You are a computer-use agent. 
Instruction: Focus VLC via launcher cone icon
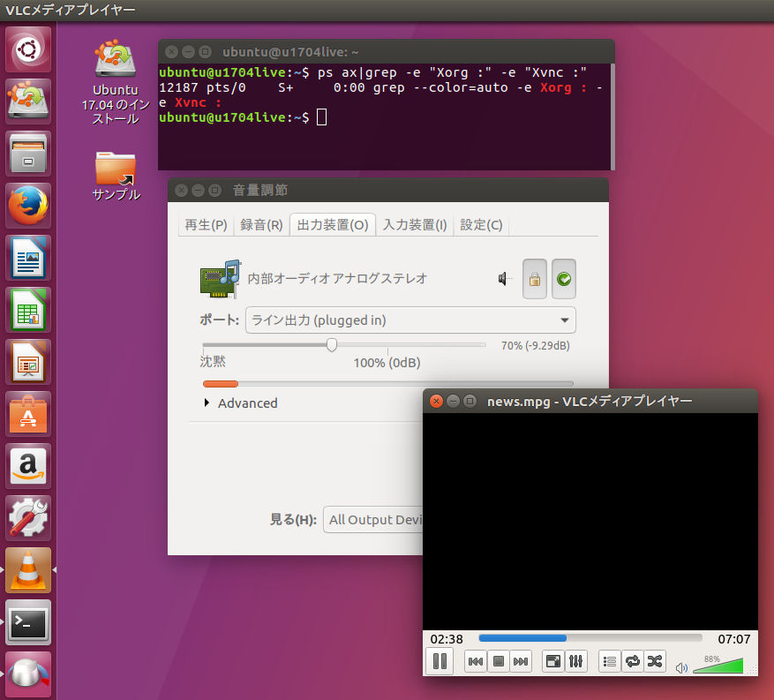pyautogui.click(x=28, y=570)
